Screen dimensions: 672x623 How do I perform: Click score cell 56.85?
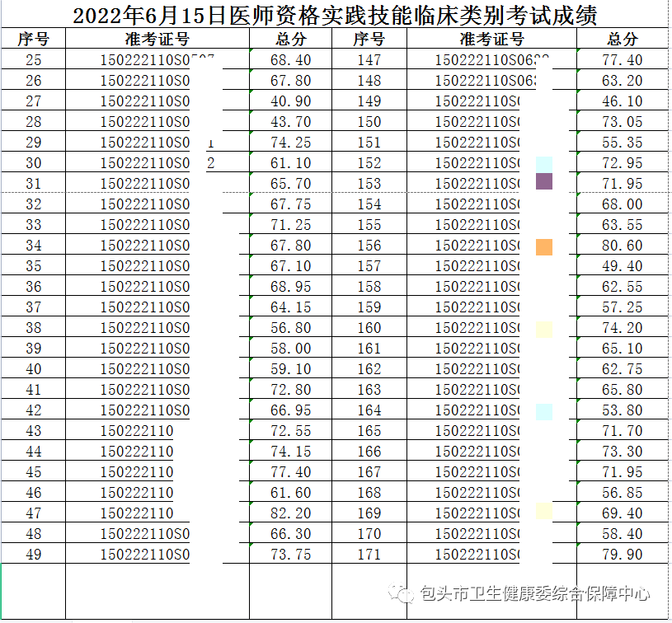coord(623,492)
